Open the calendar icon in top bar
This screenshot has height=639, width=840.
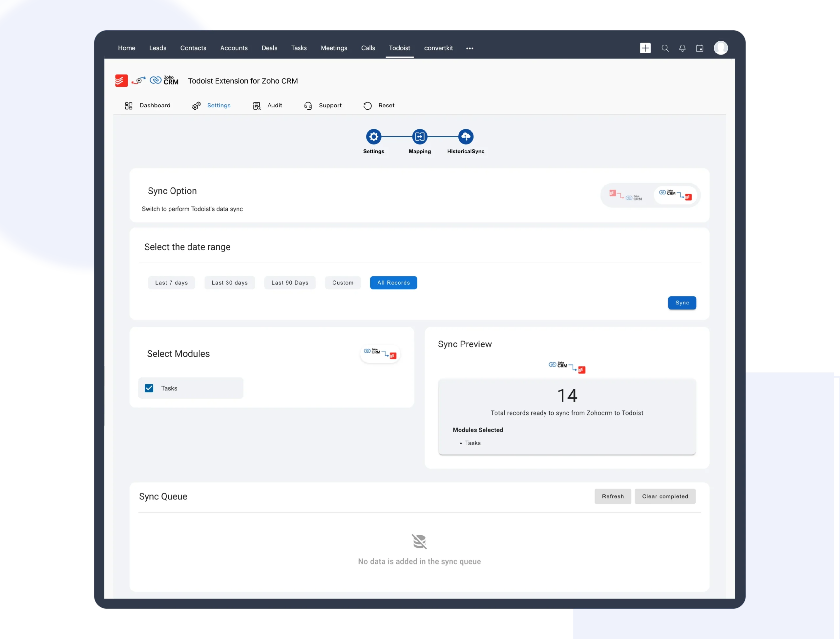(699, 48)
